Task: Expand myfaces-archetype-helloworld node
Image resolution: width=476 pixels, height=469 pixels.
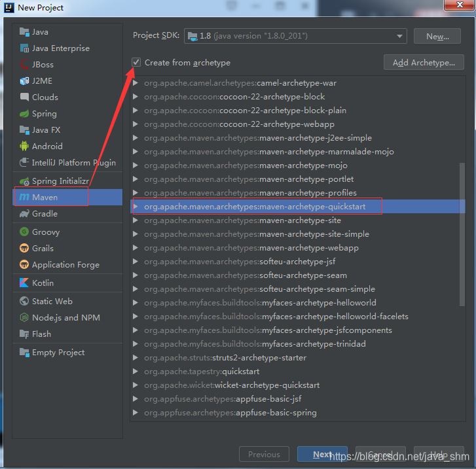Action: pyautogui.click(x=136, y=303)
